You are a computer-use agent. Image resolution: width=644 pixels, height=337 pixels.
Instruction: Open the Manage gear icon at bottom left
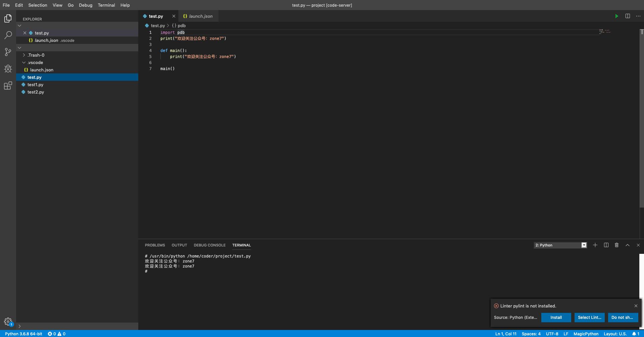point(8,321)
